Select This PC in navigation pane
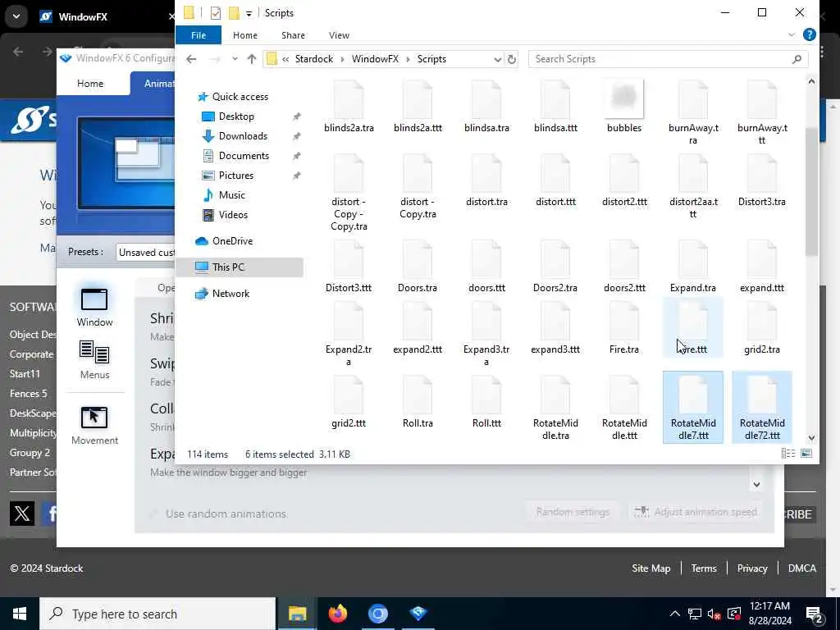This screenshot has height=630, width=840. click(239, 267)
